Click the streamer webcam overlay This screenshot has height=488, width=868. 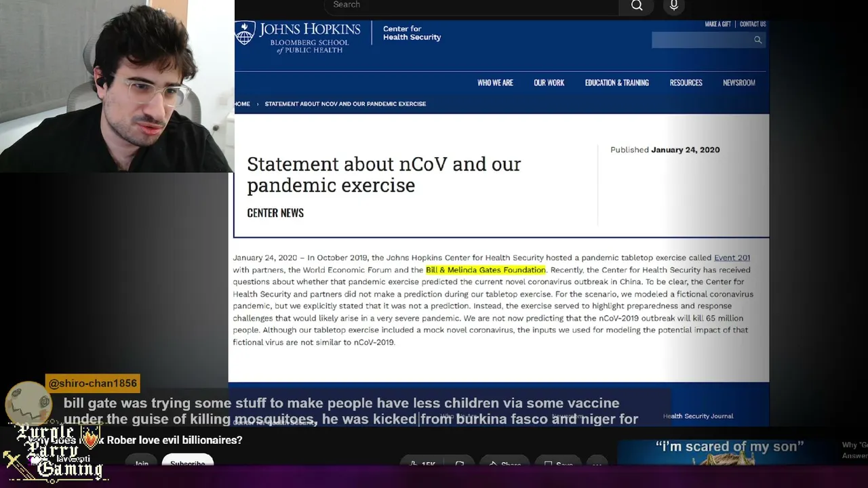click(x=117, y=86)
